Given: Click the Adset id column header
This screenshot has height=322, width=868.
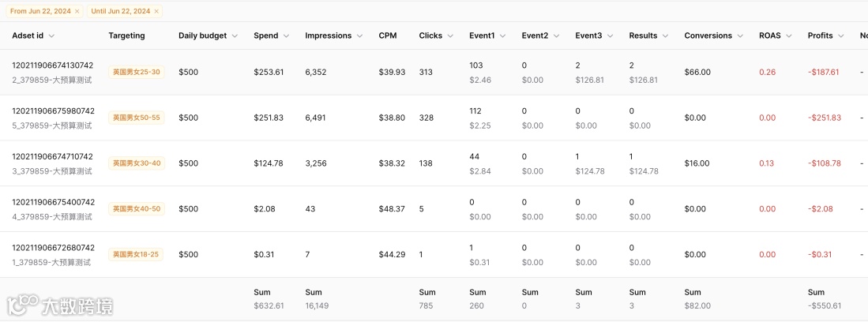Looking at the screenshot, I should (x=33, y=36).
